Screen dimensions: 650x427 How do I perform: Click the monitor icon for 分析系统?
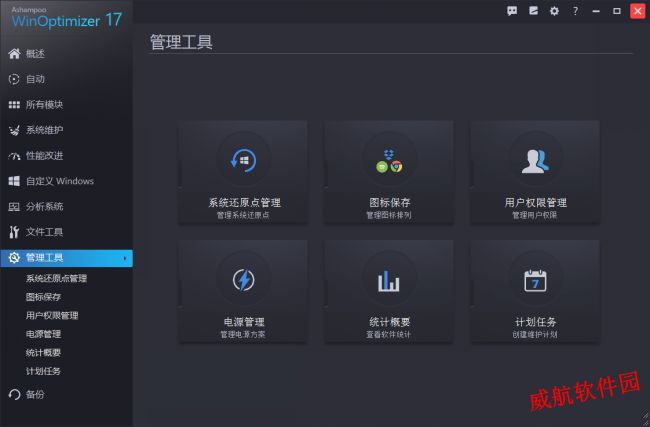coord(14,207)
